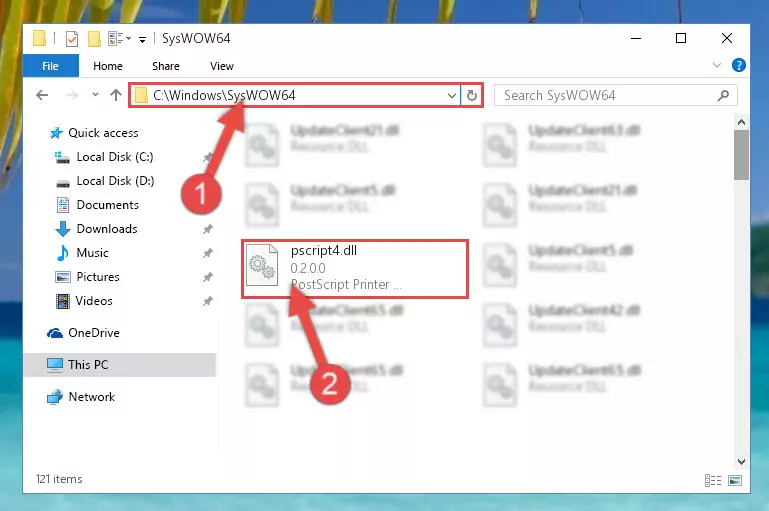The height and width of the screenshot is (511, 769).
Task: Unpin Downloads using its pin icon
Action: 207,229
